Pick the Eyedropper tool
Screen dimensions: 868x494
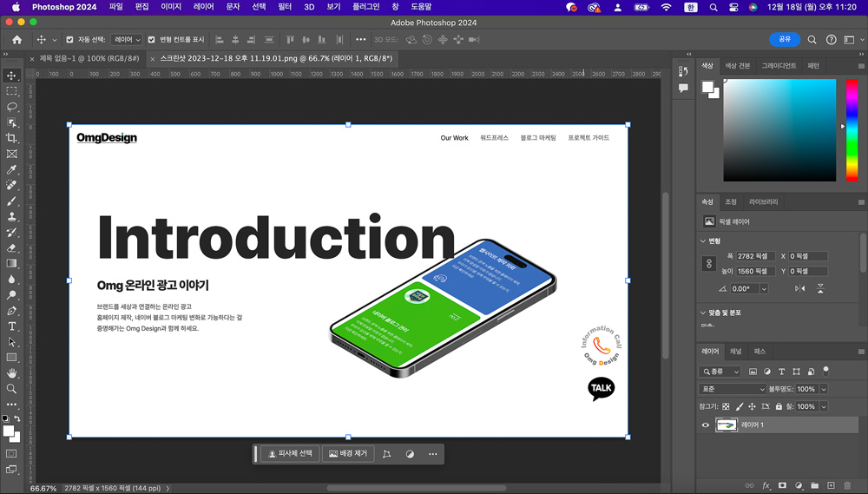[12, 169]
